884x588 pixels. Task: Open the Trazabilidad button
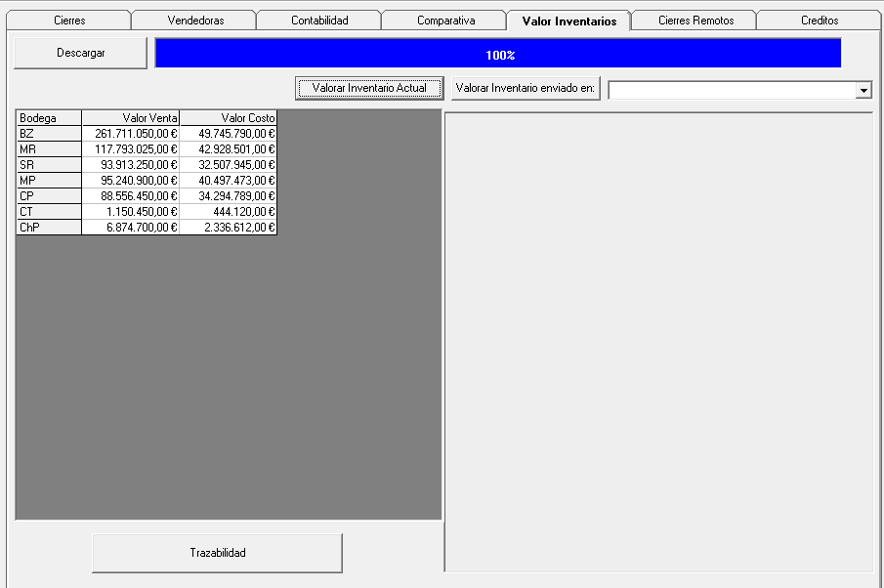tap(217, 553)
